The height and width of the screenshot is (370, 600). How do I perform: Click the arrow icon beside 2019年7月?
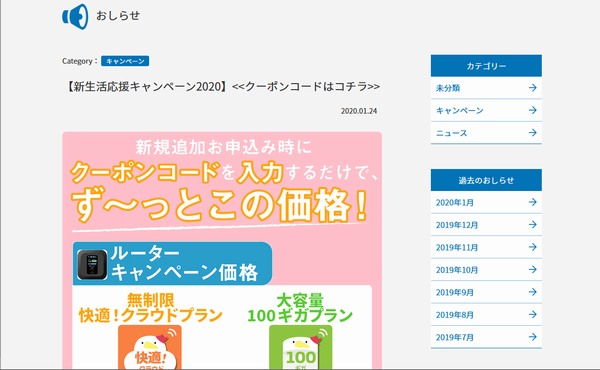[x=532, y=337]
